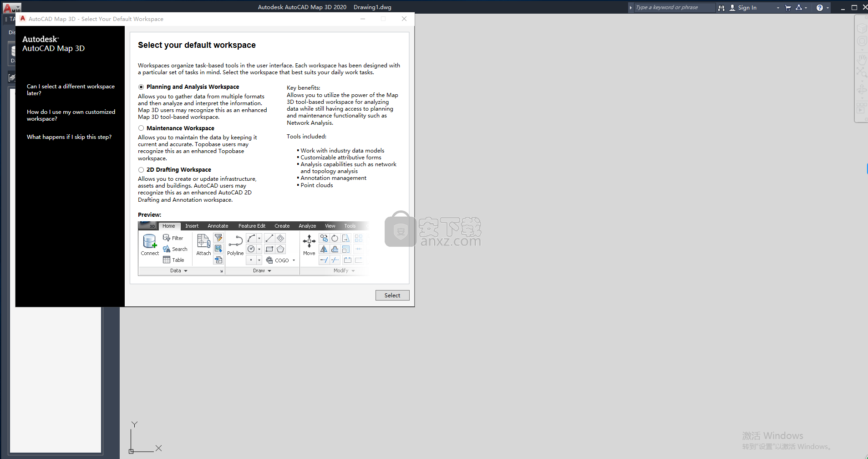Expand the Sign In dropdown arrow

click(x=778, y=8)
